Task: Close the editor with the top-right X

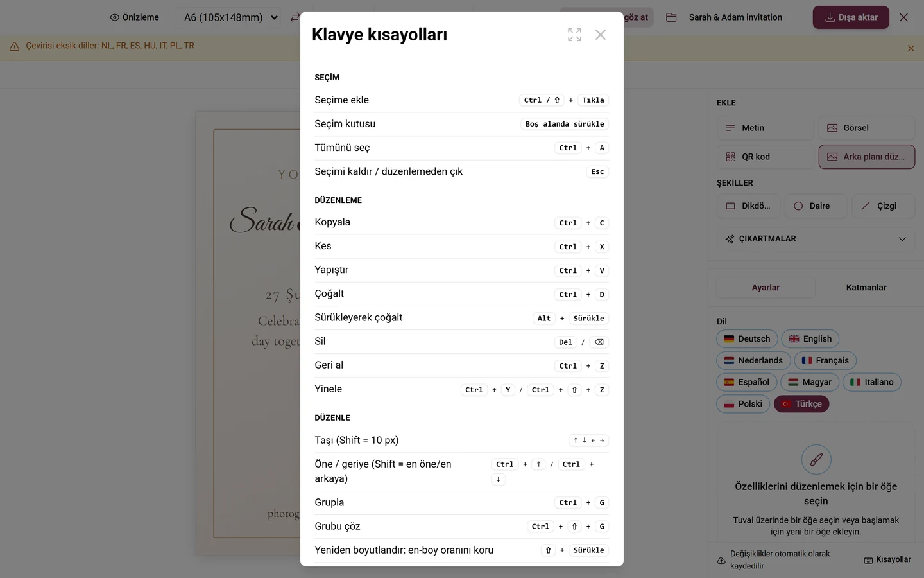Action: pyautogui.click(x=903, y=17)
